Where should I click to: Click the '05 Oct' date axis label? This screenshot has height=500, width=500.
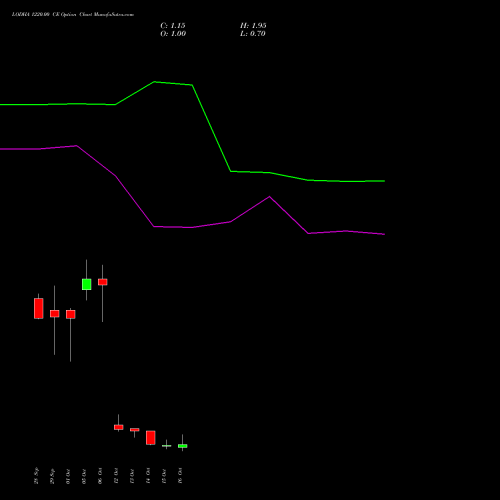84,476
